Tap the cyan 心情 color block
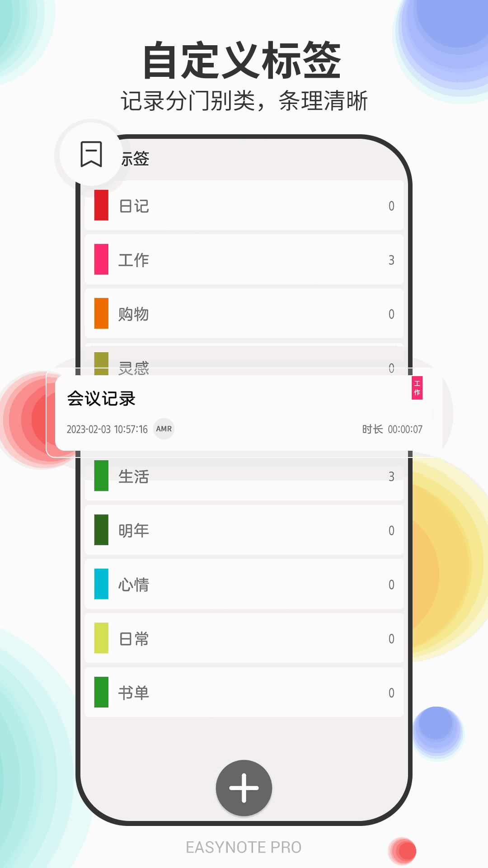488x868 pixels. (x=101, y=584)
